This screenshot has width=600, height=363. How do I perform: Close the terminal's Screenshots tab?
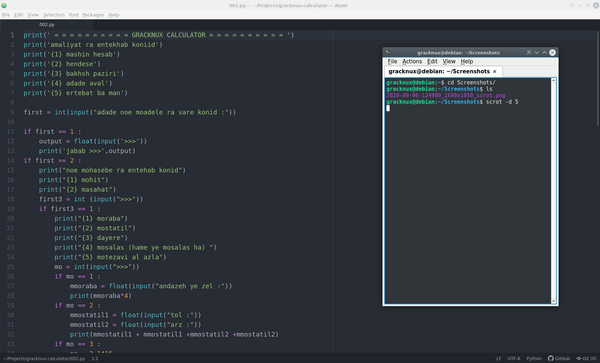[x=494, y=72]
